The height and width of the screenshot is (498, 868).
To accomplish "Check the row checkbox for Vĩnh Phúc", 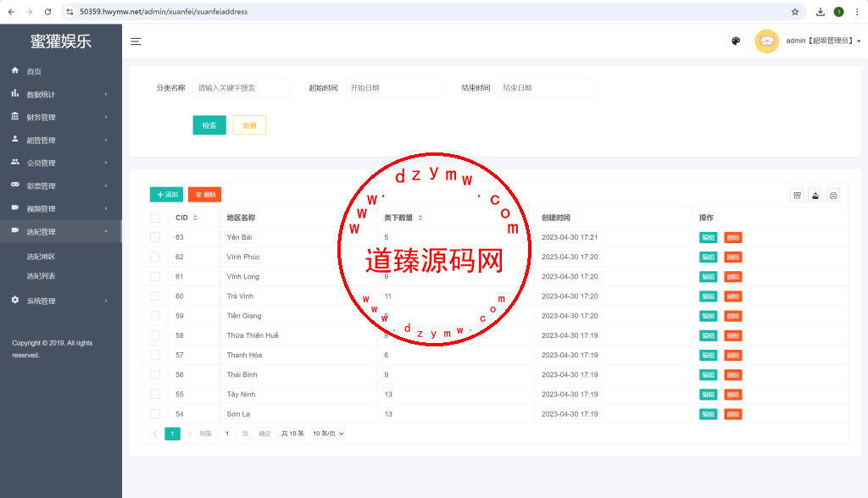I will 155,257.
